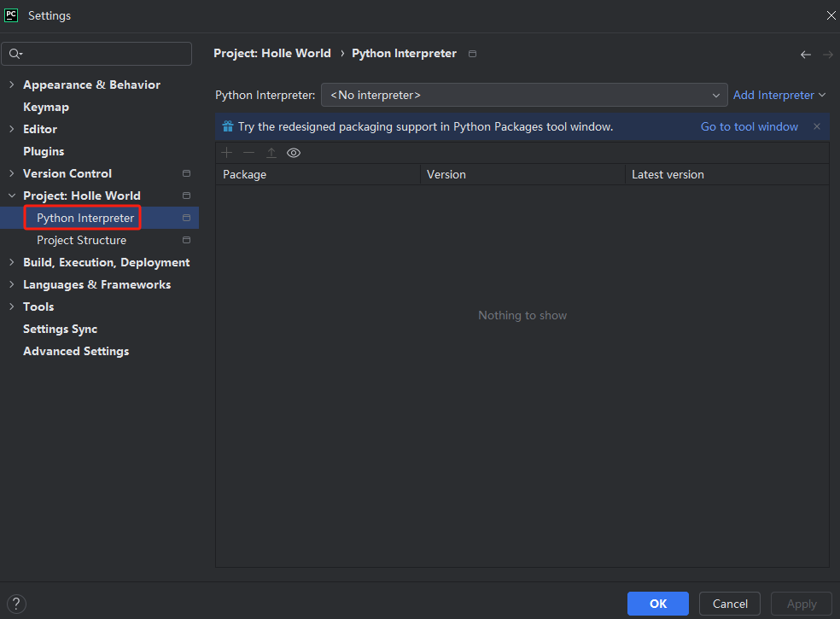Click the install package plus icon
Viewport: 840px width, 619px height.
[x=226, y=152]
